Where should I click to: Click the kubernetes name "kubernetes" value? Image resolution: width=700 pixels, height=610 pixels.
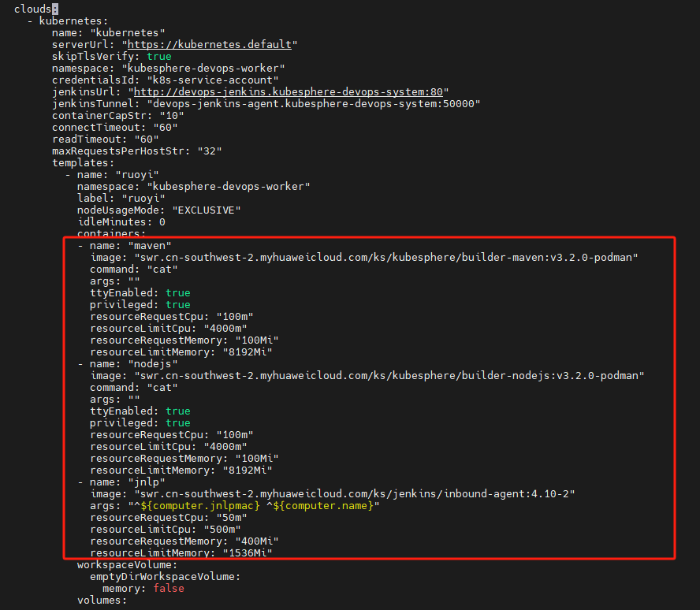(x=128, y=33)
